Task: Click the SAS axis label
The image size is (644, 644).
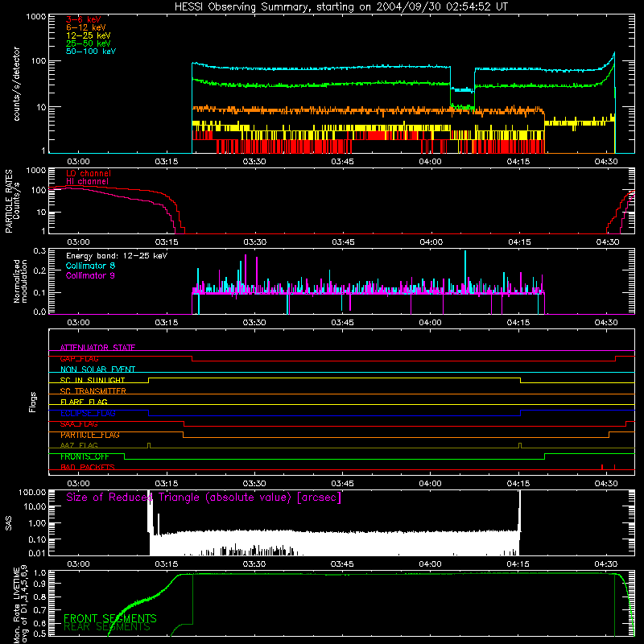Action: [x=8, y=523]
